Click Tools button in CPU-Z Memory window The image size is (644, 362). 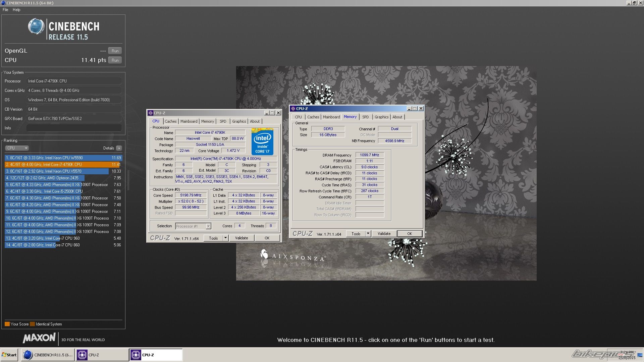[356, 234]
